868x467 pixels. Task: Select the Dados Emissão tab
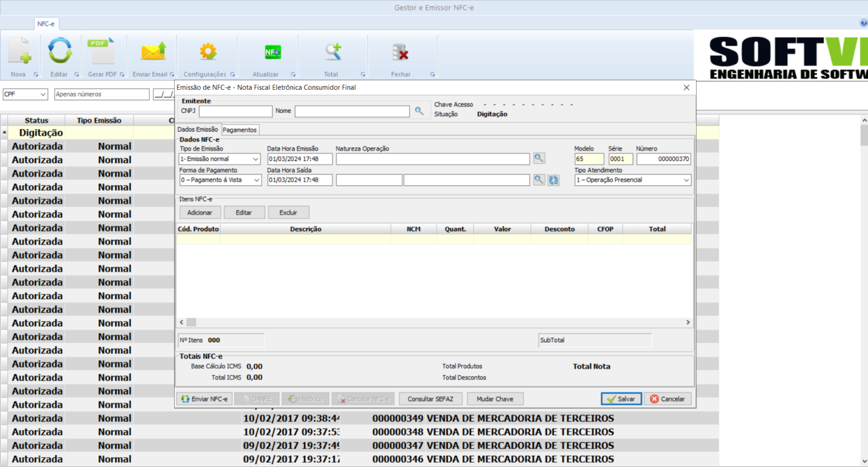click(198, 129)
